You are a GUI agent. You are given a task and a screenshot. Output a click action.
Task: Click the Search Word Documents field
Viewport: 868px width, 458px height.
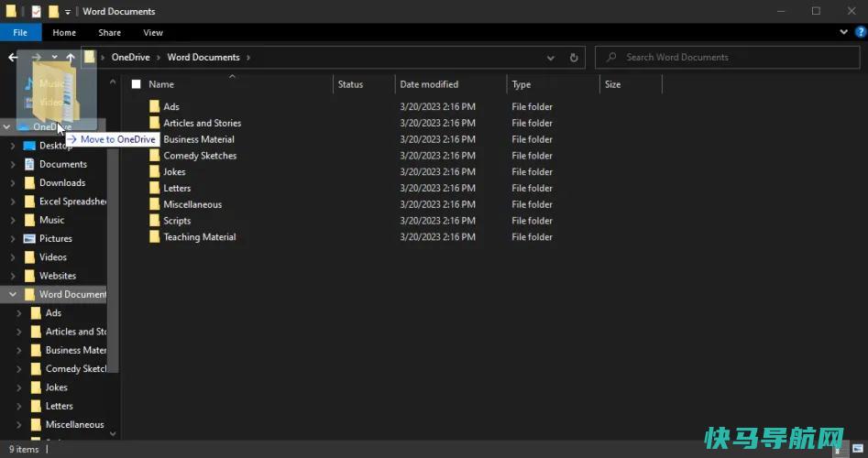click(x=728, y=57)
